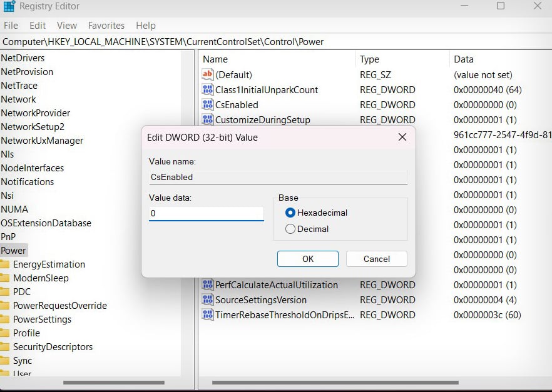Viewport: 552px width, 392px height.
Task: Close the Edit DWORD dialog with X
Action: pyautogui.click(x=402, y=137)
